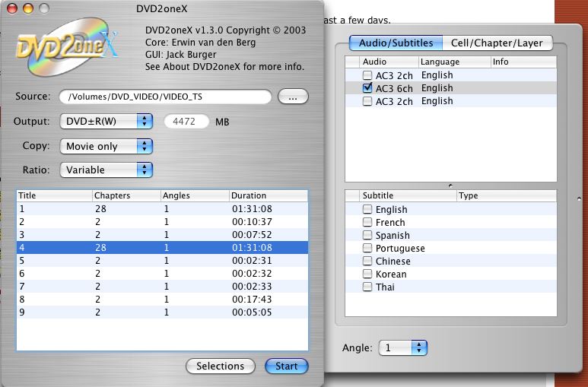Image resolution: width=588 pixels, height=387 pixels.
Task: Click the Selections button
Action: (x=221, y=366)
